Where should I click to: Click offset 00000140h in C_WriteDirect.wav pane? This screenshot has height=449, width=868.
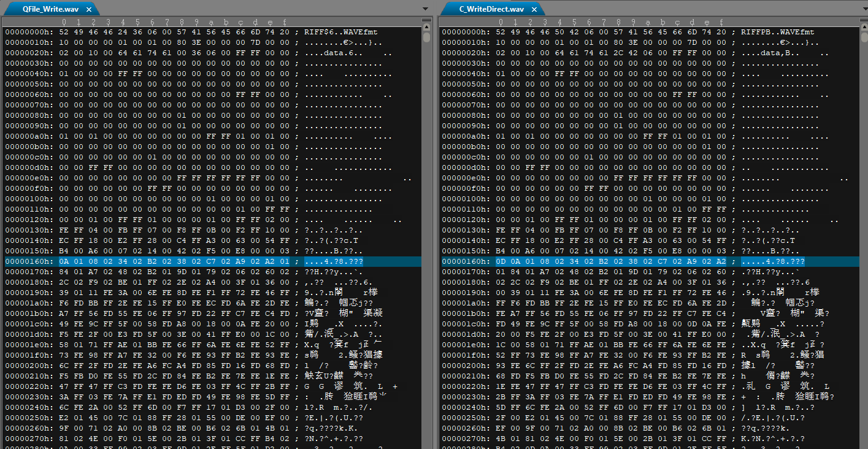(x=467, y=241)
